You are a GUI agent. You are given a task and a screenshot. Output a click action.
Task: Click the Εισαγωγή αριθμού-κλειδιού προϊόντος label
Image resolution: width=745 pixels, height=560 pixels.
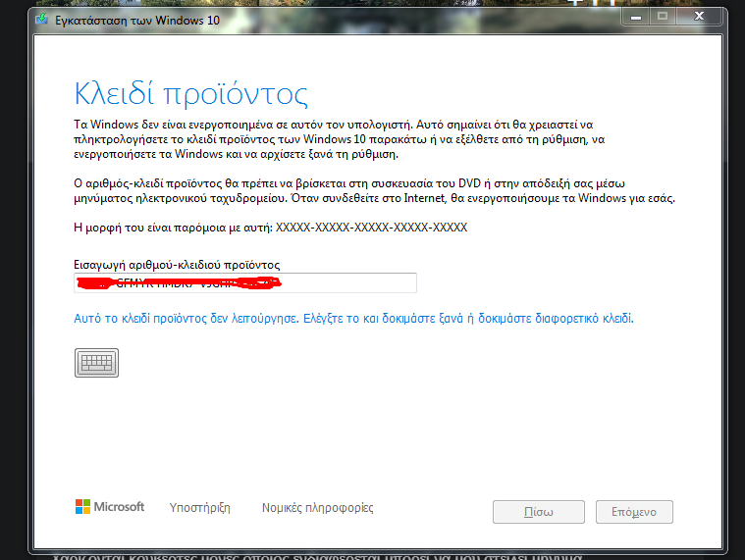pos(177,265)
